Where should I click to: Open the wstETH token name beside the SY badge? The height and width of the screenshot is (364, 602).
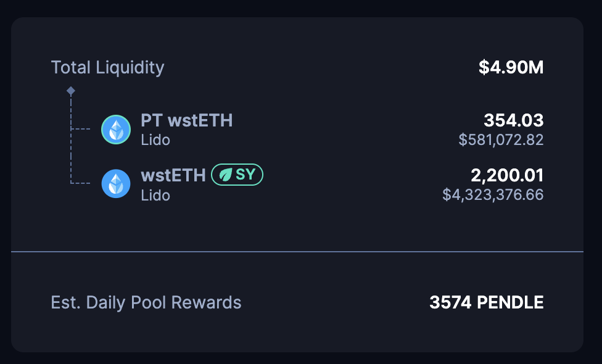click(x=173, y=175)
